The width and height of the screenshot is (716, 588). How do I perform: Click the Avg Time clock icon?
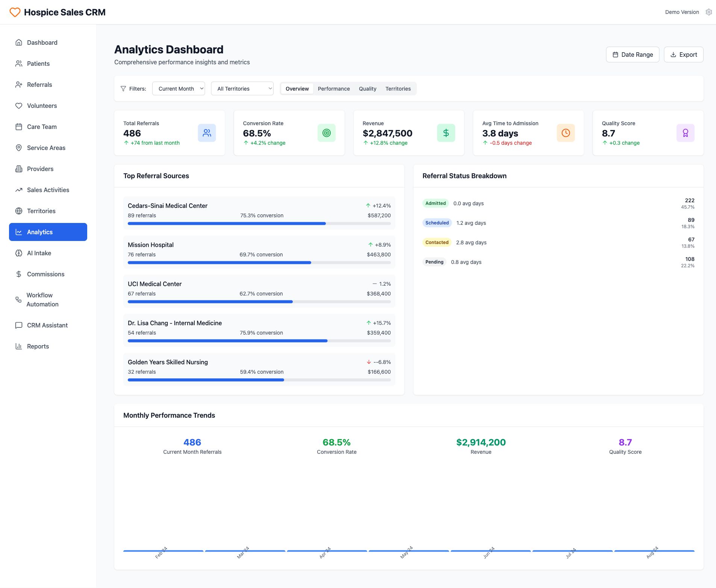(566, 133)
